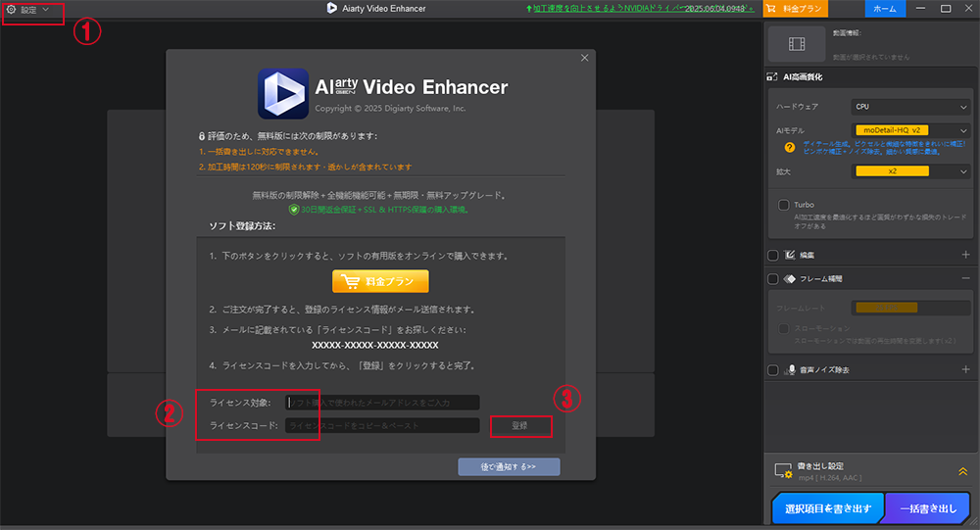Screen dimensions: 980x530
Task: Click the 音声ノイズ除去 microphone icon
Action: (x=790, y=370)
